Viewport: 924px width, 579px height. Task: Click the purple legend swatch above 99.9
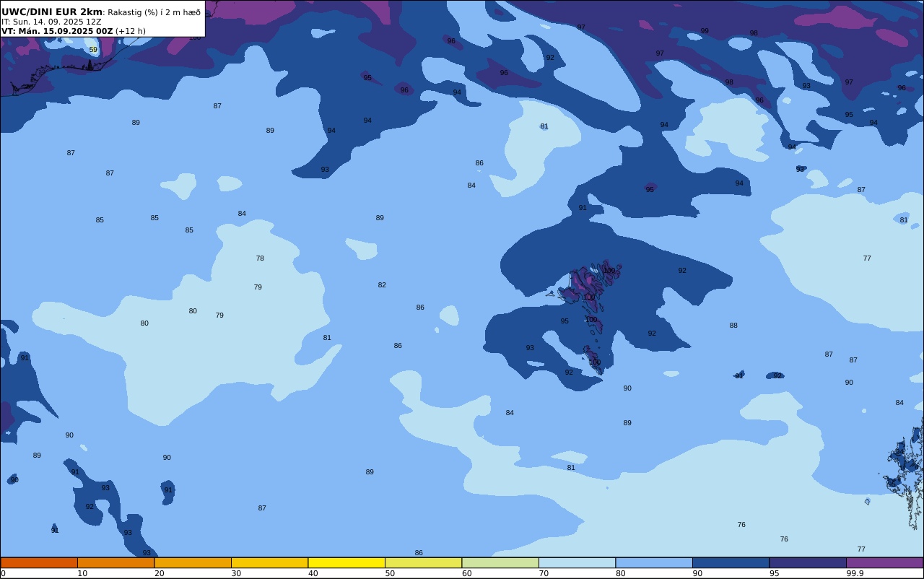coord(885,562)
